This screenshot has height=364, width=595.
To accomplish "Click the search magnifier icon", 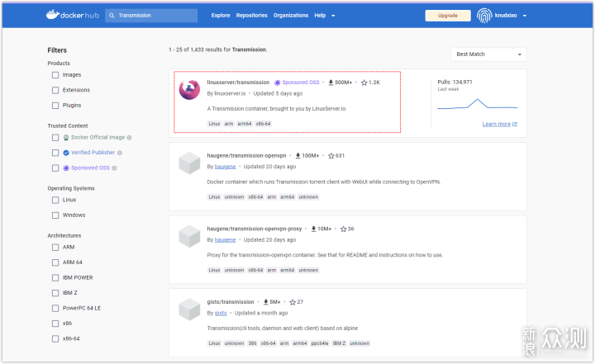I will 112,16.
